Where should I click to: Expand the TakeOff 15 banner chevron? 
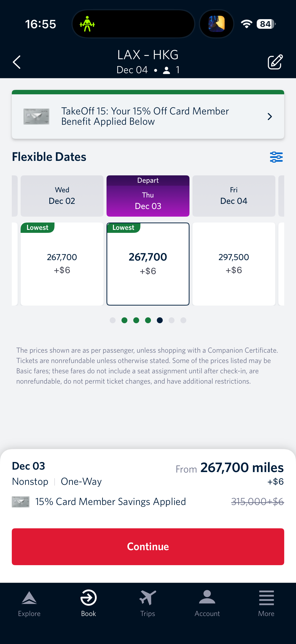[x=270, y=116]
